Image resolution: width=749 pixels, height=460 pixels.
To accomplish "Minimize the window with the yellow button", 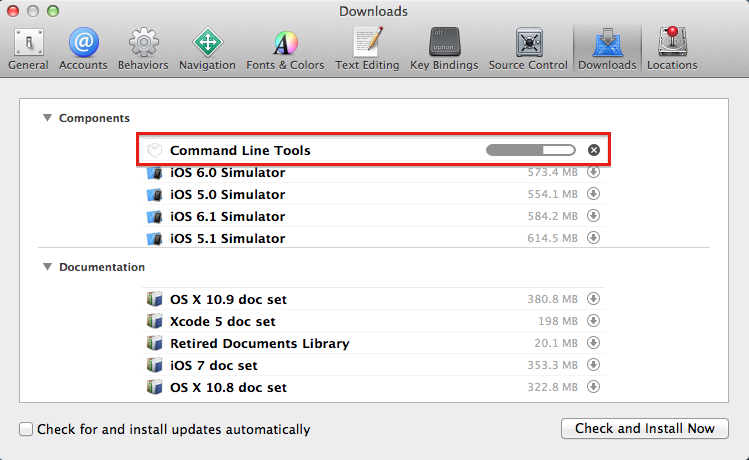I will click(x=33, y=11).
